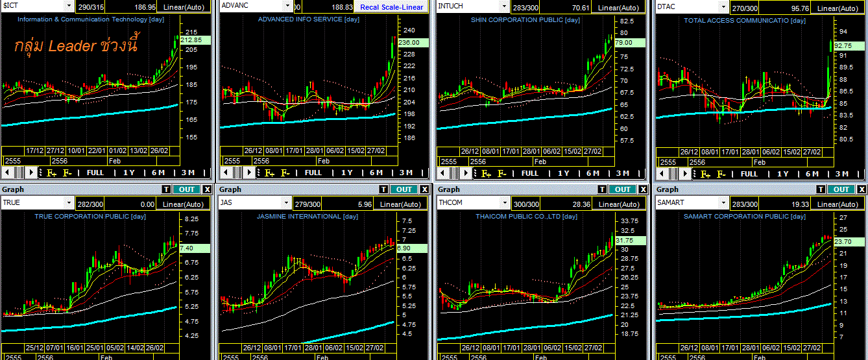The width and height of the screenshot is (868, 360).
Task: Select the FULL range in the $ICT chart
Action: pos(95,173)
